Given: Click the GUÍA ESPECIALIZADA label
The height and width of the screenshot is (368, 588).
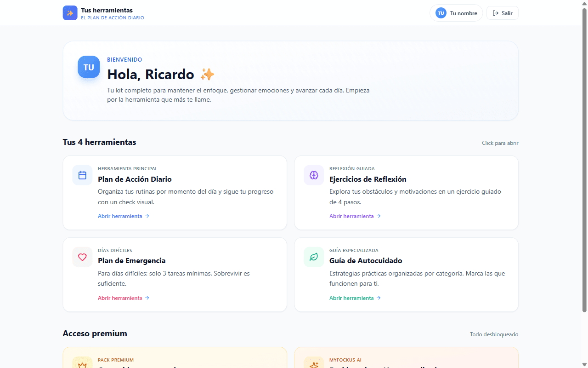Looking at the screenshot, I should click(x=354, y=251).
